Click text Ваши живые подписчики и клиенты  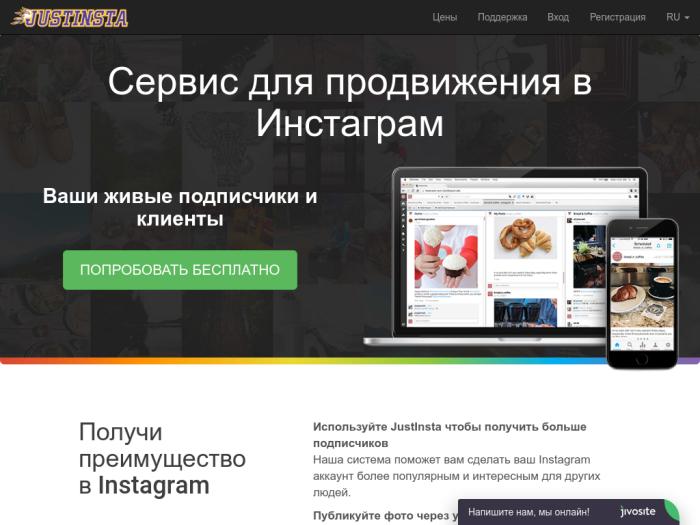[180, 207]
